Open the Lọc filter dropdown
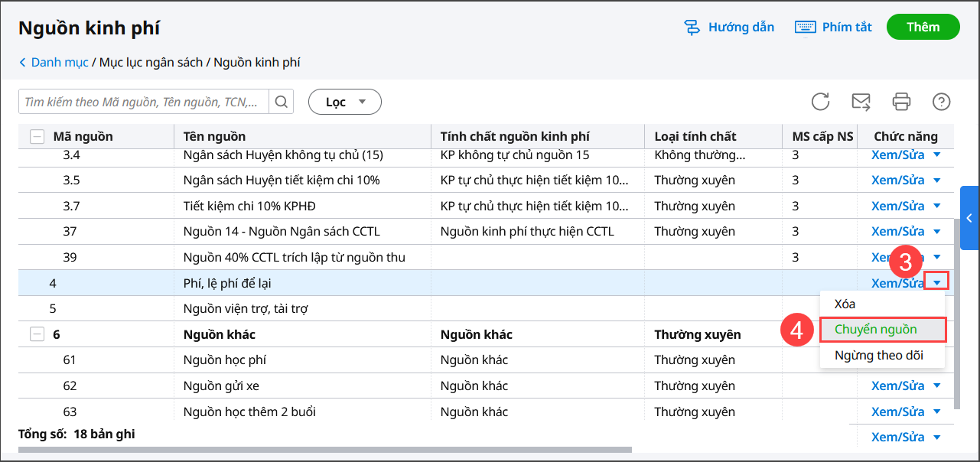Screen dimensions: 980x462 pyautogui.click(x=344, y=102)
